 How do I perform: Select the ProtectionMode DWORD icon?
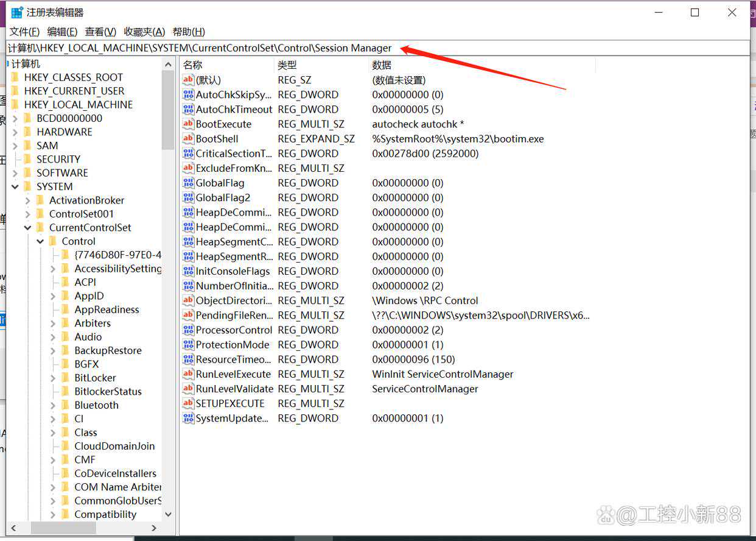click(x=188, y=345)
